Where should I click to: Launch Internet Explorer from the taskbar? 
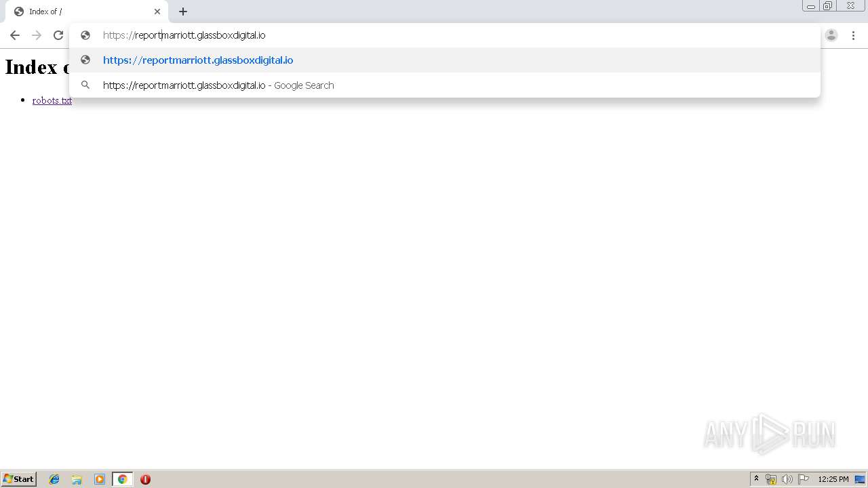(x=54, y=479)
